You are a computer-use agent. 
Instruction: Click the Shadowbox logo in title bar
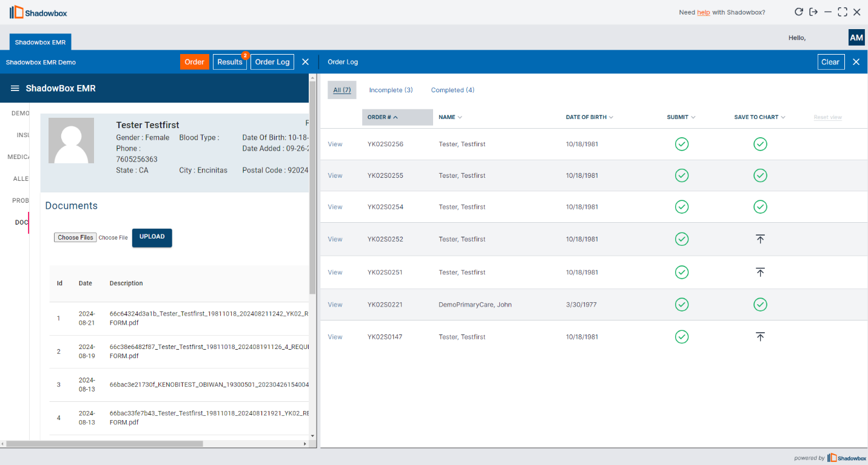[39, 12]
